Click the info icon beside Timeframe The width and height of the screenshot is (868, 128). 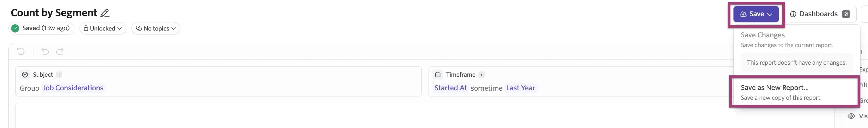[x=482, y=75]
